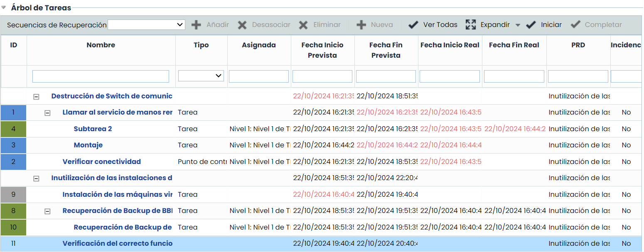Open the Verificar conectividad task link
Screen dimensions: 644x252
pos(101,162)
